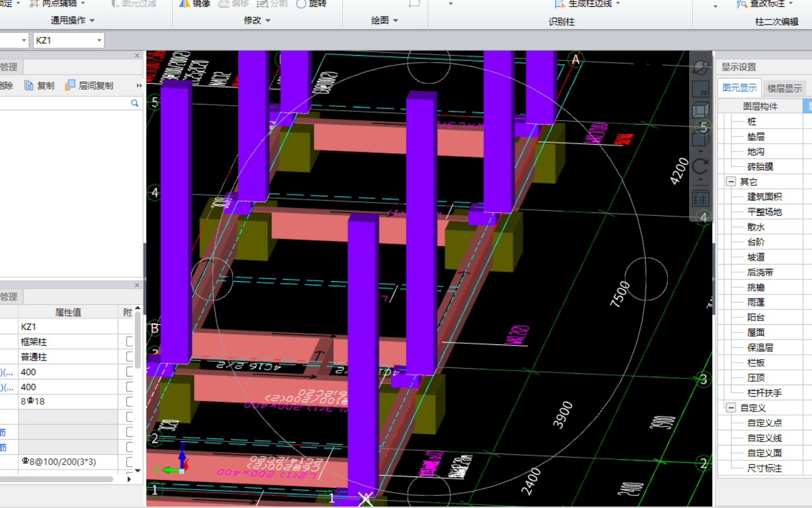The image size is (812, 508).
Task: Open the arrow below the rotate view icon
Action: [701, 180]
